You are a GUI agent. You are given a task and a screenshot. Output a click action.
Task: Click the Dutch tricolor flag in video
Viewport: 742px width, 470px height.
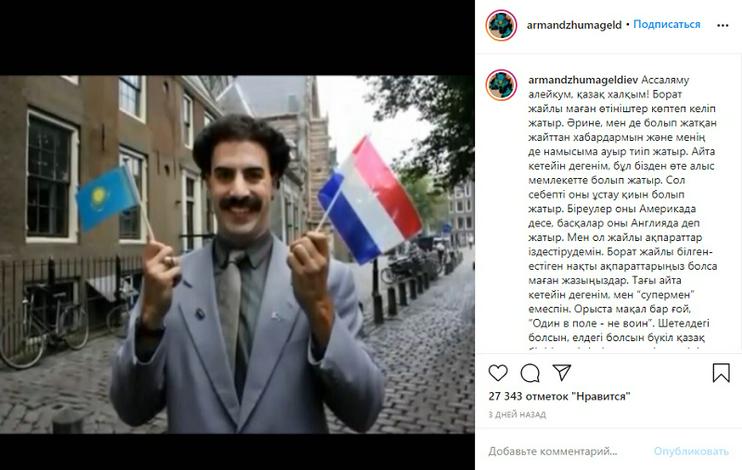point(370,200)
